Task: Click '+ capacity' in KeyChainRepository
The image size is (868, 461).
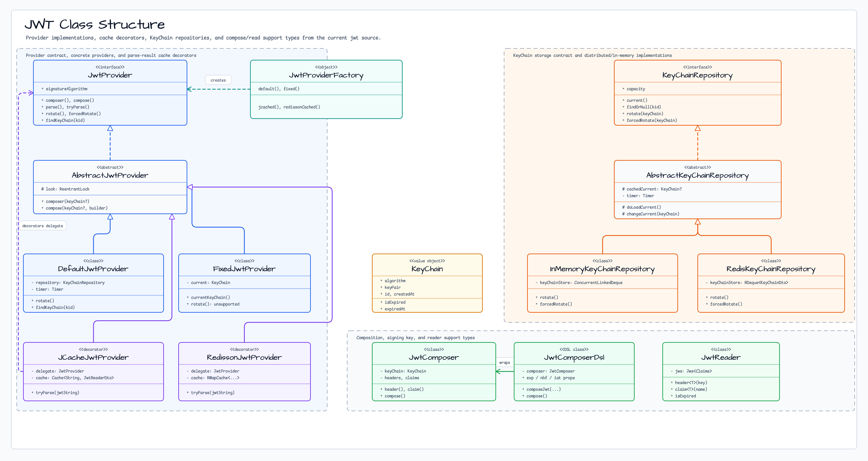Action: pos(633,89)
